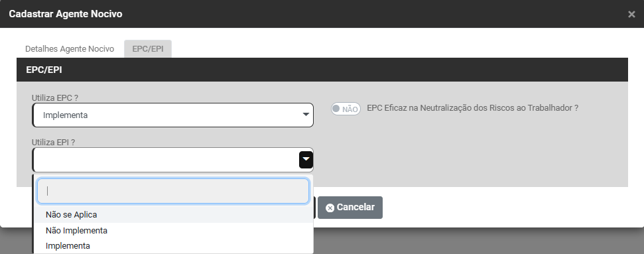Image resolution: width=644 pixels, height=254 pixels.
Task: Toggle the NÃO switch for EPC Eficaz
Action: tap(346, 109)
